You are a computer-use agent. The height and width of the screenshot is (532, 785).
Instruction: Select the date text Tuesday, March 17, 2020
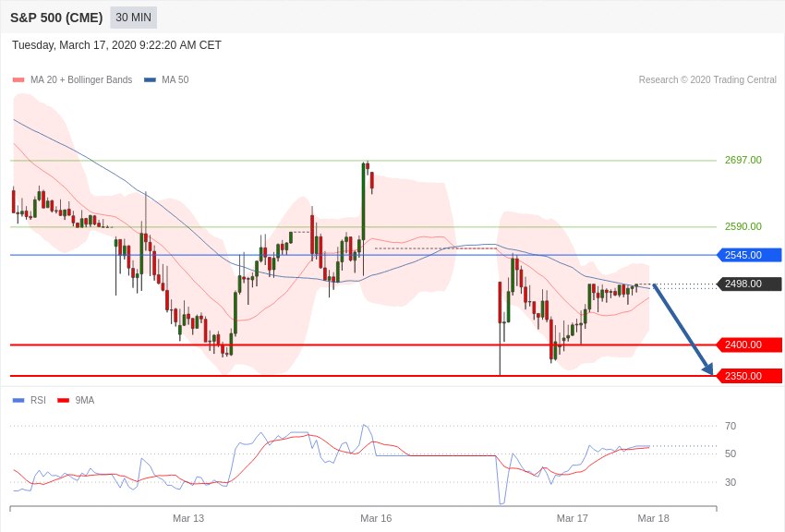[x=74, y=45]
